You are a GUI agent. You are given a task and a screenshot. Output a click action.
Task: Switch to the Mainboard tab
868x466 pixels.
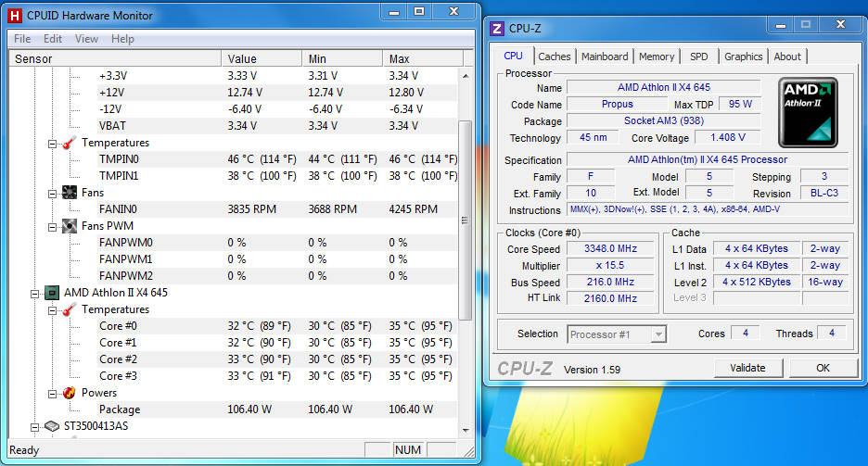coord(605,57)
